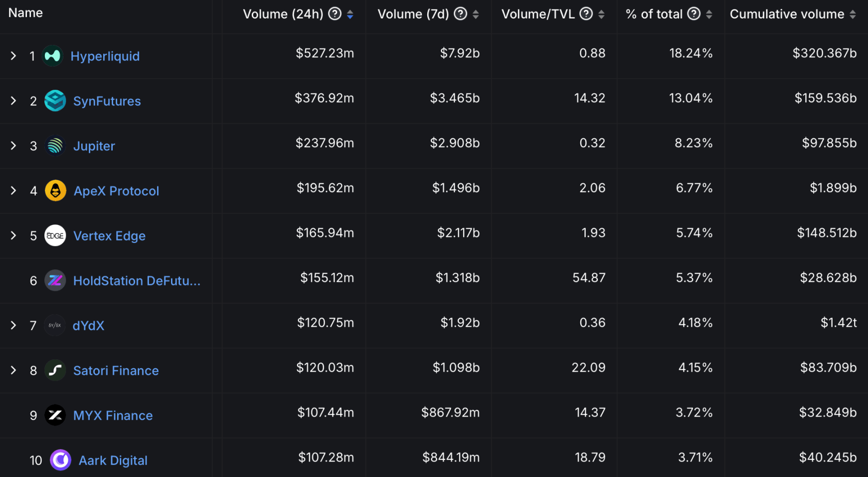Click the Volume/TVL header label
868x477 pixels.
[538, 14]
